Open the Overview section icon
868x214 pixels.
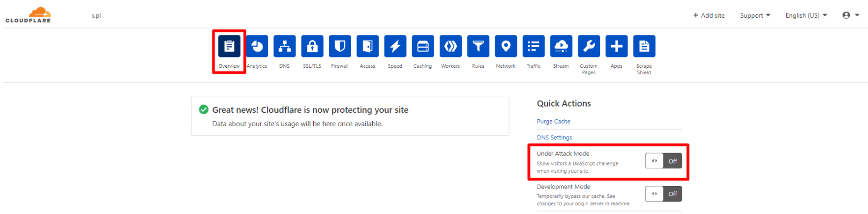229,46
